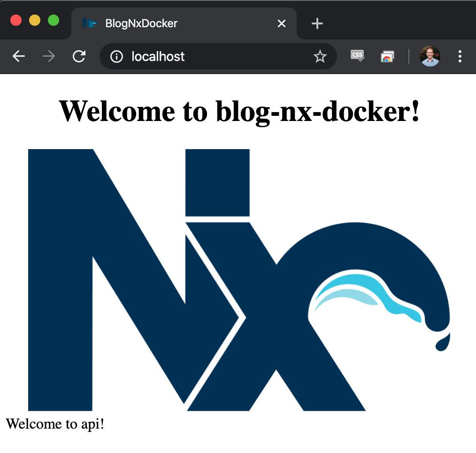Viewport: 476px width, 453px height.
Task: Maximize the window with green button
Action: pyautogui.click(x=54, y=20)
